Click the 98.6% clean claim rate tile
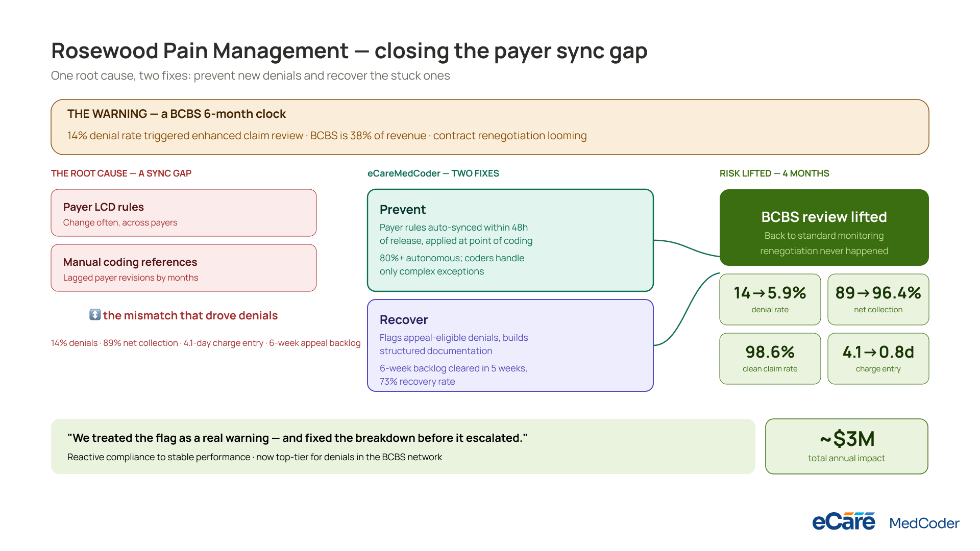The height and width of the screenshot is (551, 980). click(x=770, y=359)
